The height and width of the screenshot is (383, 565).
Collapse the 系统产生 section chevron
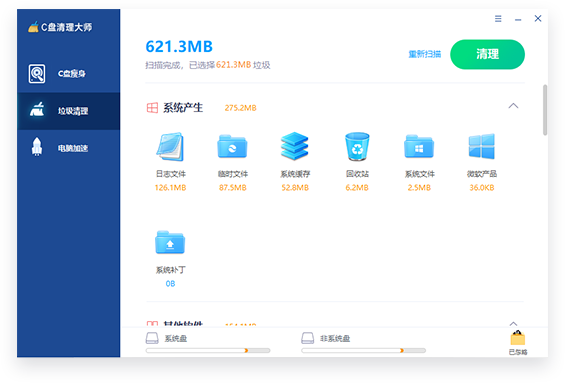[x=513, y=106]
